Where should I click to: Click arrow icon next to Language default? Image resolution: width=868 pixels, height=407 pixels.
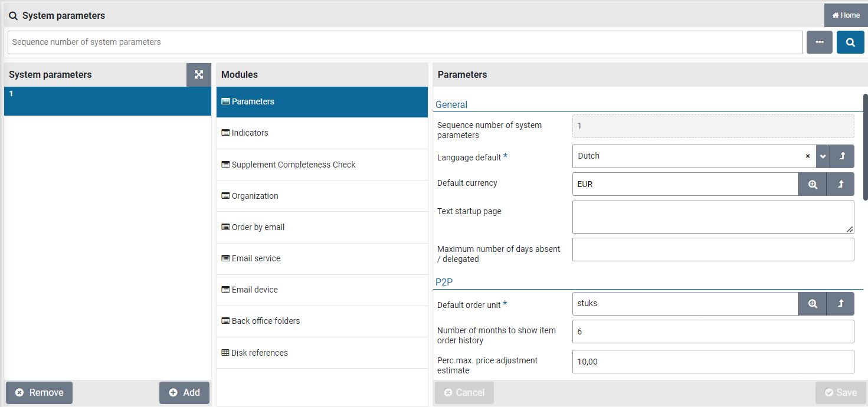(842, 156)
